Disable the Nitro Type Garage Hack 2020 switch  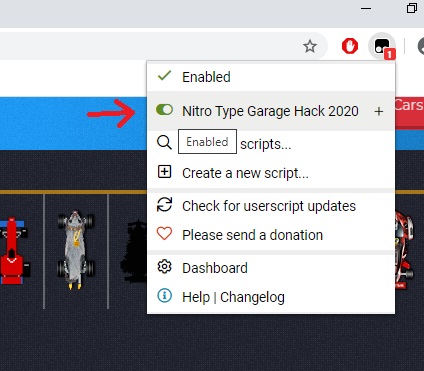pos(164,110)
